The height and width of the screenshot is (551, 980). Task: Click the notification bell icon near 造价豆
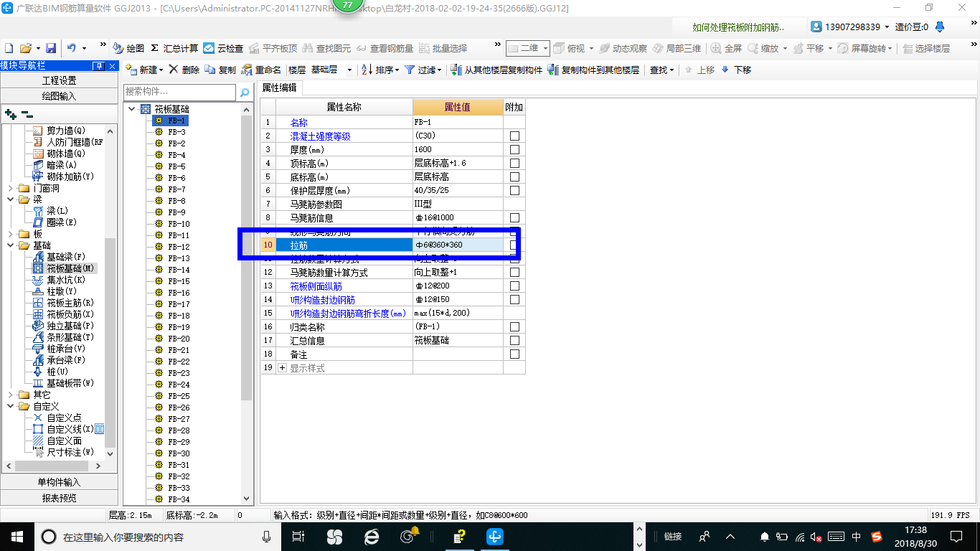[x=940, y=27]
